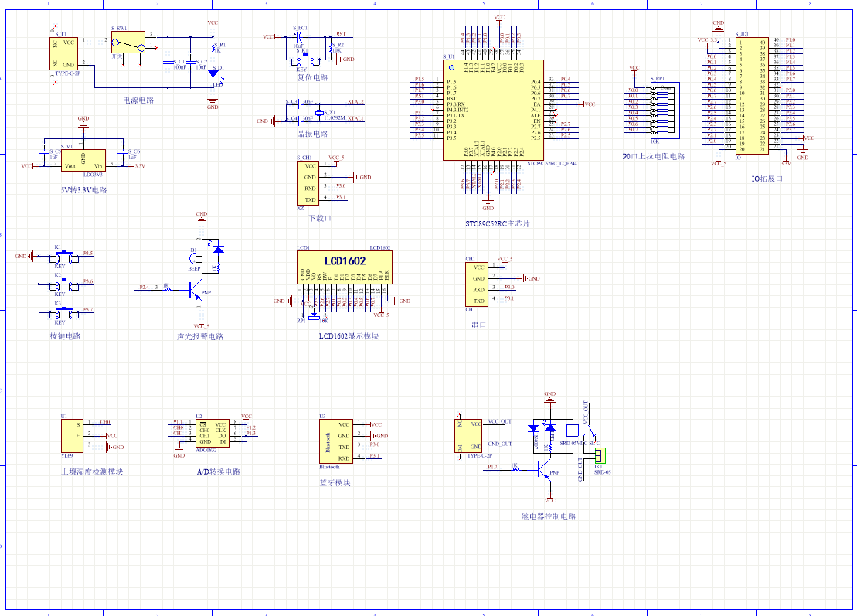857x616 pixels.
Task: Click the S_D1 LED symbol
Action: click(213, 73)
